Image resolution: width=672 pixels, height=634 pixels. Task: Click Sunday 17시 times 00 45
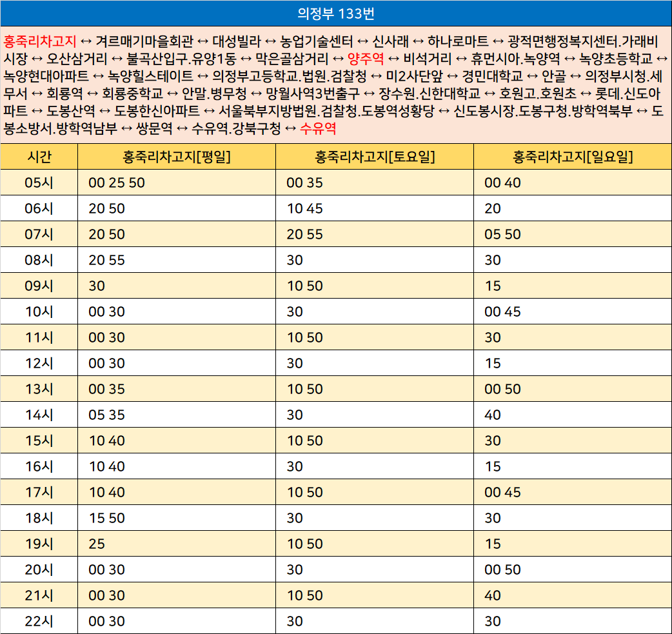[x=502, y=492]
